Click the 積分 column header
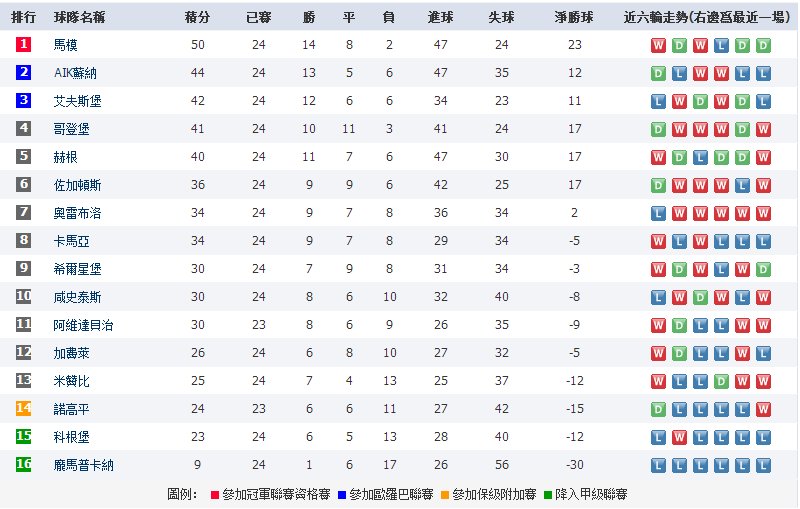The width and height of the screenshot is (800, 509). point(197,18)
